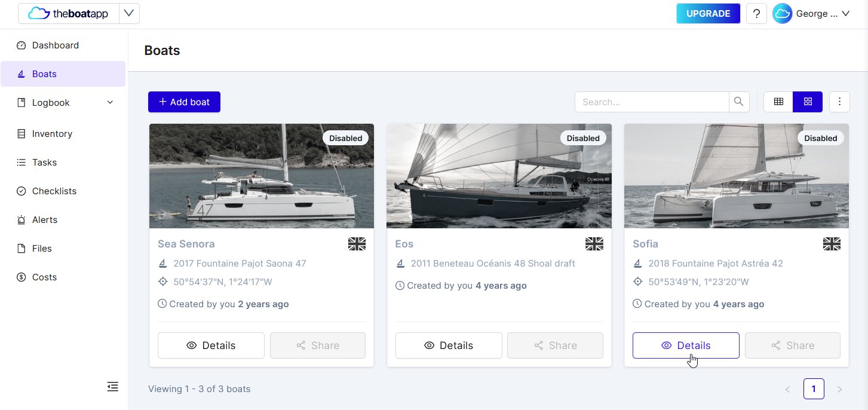The height and width of the screenshot is (410, 868).
Task: Click into the Search boats field
Action: pos(652,102)
